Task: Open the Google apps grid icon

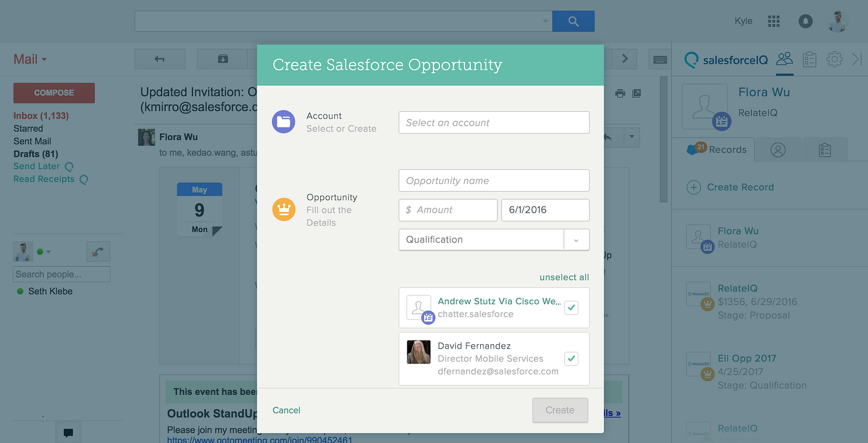Action: [x=774, y=21]
